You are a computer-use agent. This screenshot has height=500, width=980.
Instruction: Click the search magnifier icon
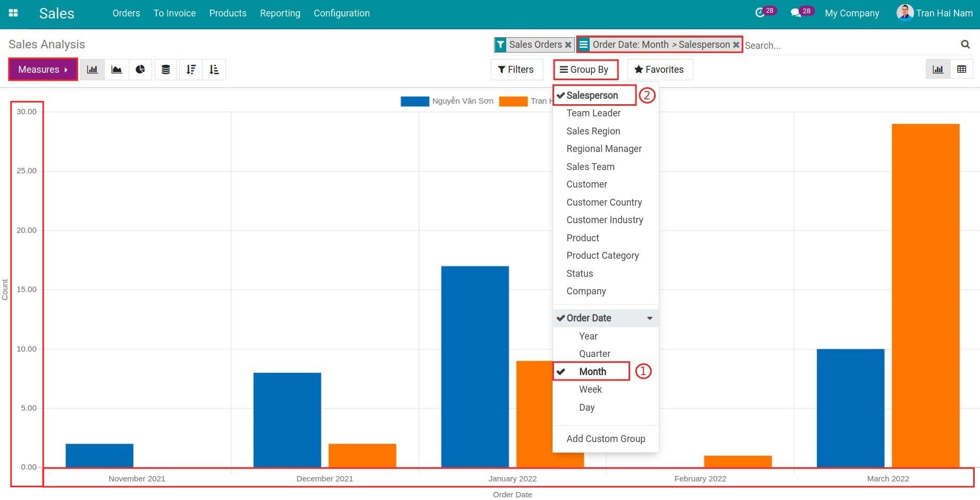click(965, 45)
